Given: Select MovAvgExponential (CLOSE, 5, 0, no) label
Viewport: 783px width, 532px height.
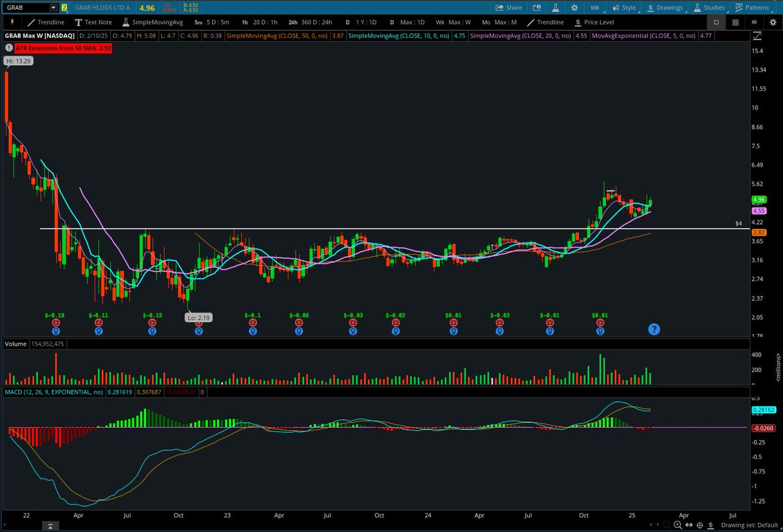Looking at the screenshot, I should [x=645, y=35].
